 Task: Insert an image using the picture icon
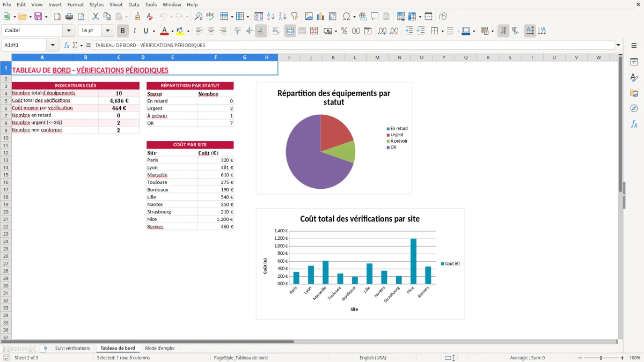point(309,17)
